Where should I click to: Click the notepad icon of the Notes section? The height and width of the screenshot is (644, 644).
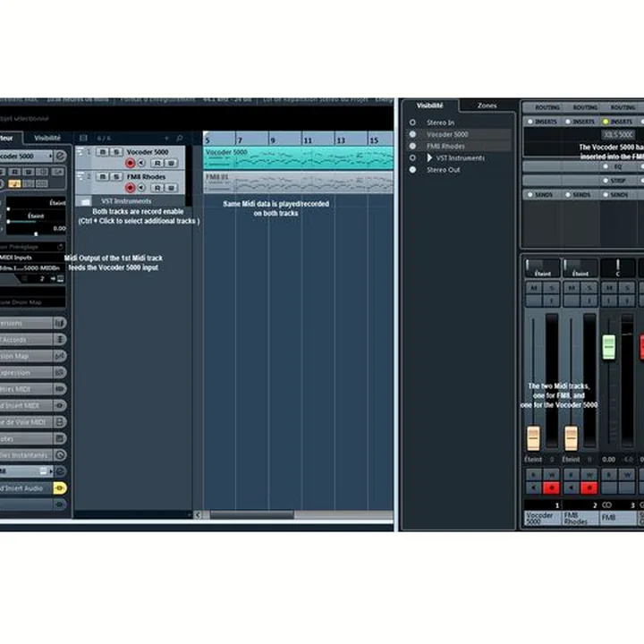point(60,438)
